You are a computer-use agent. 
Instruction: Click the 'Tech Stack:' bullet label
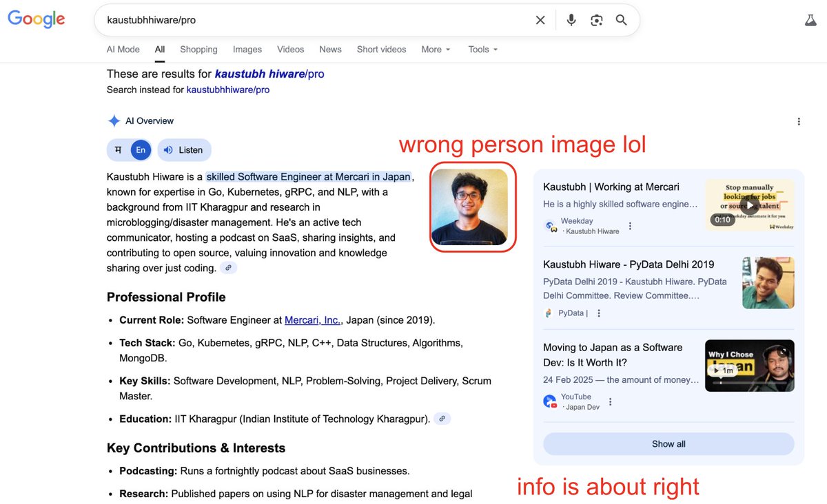tap(147, 343)
